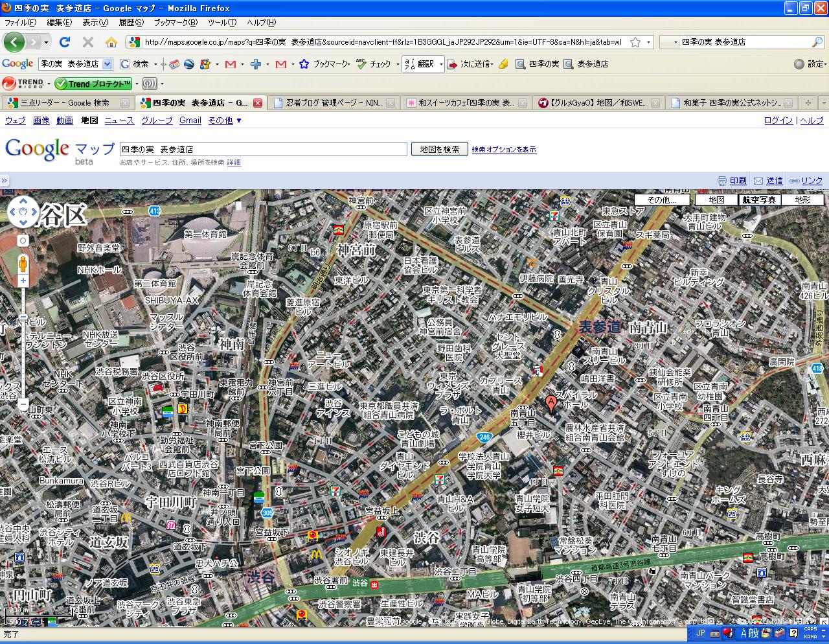Open 検索オプションを表示 search options link
The width and height of the screenshot is (829, 644).
[x=504, y=150]
